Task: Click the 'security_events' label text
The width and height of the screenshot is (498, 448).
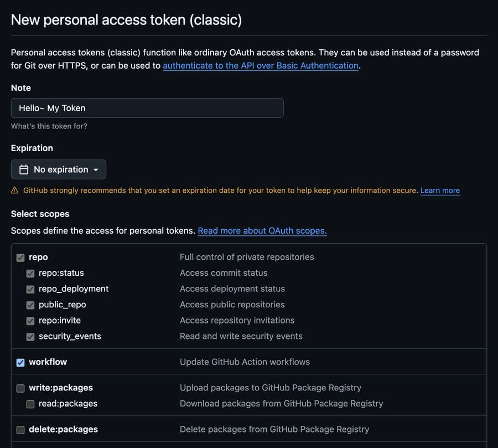Action: click(x=70, y=336)
